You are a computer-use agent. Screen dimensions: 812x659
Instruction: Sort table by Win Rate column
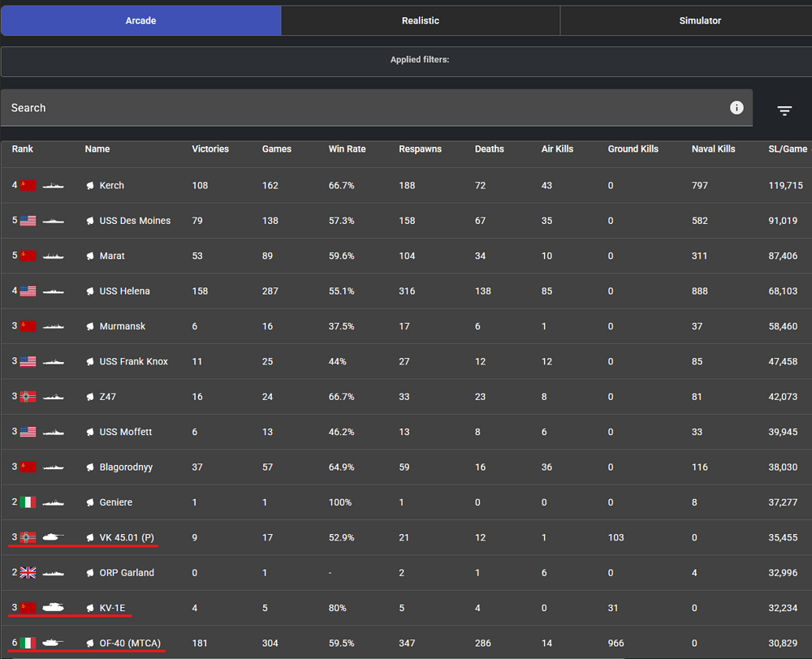[347, 149]
